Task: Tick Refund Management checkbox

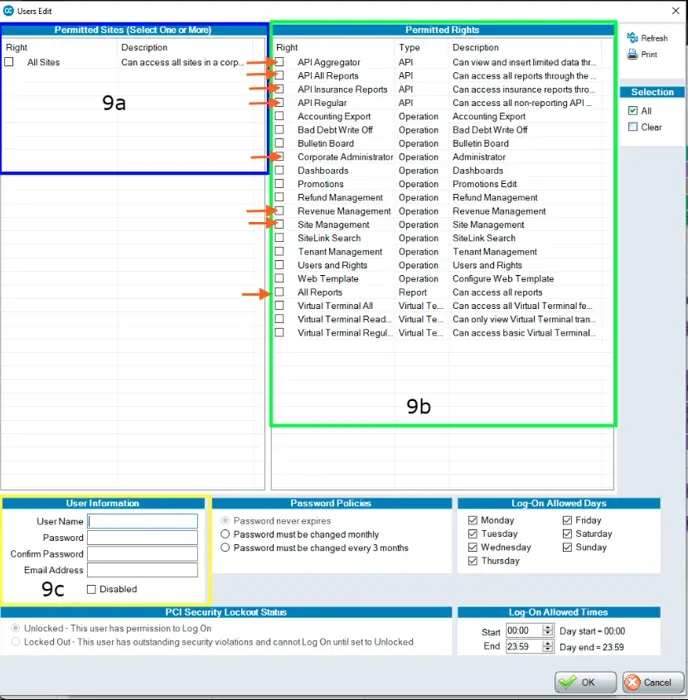Action: pos(279,197)
